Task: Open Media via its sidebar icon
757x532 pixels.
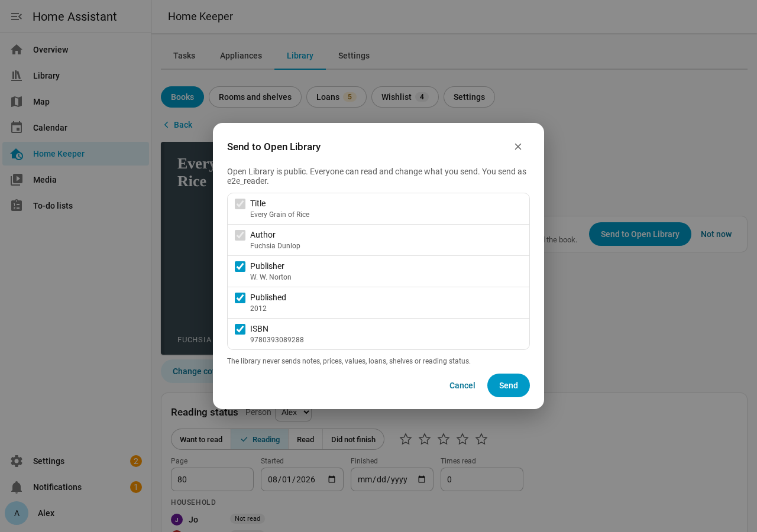Action: point(17,180)
